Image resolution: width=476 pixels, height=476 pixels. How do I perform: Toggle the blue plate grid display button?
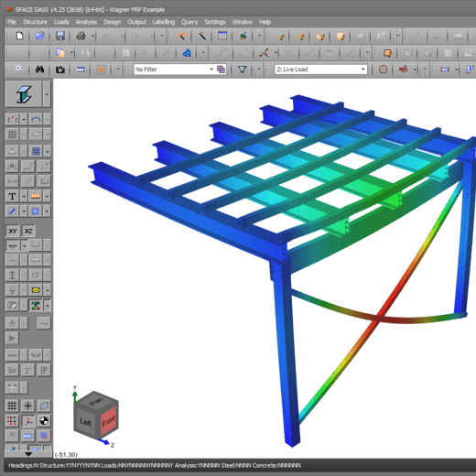(x=36, y=151)
